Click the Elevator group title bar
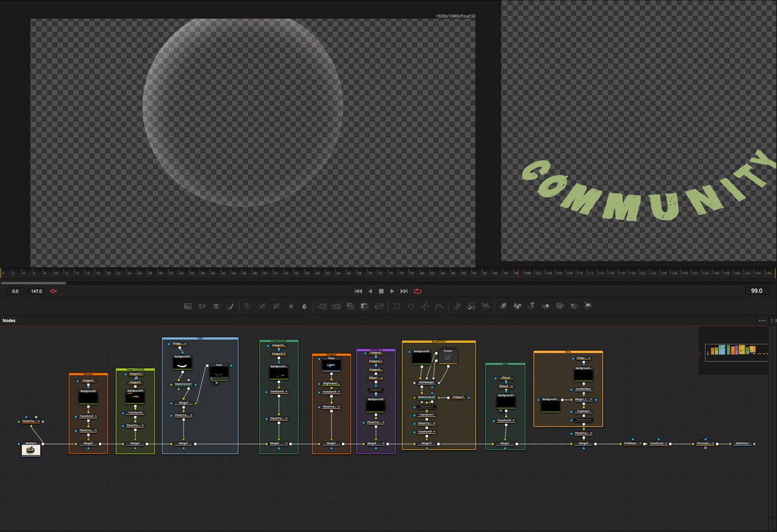This screenshot has height=532, width=777. (x=88, y=374)
